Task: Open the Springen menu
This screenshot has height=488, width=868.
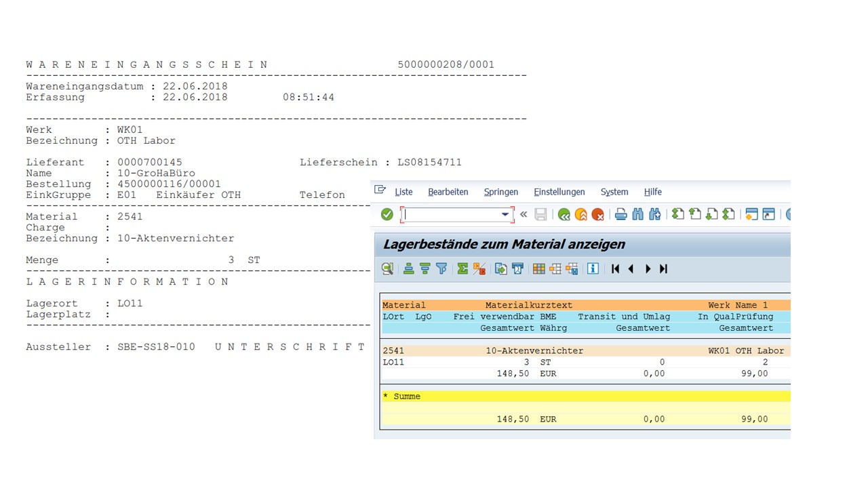Action: tap(500, 192)
